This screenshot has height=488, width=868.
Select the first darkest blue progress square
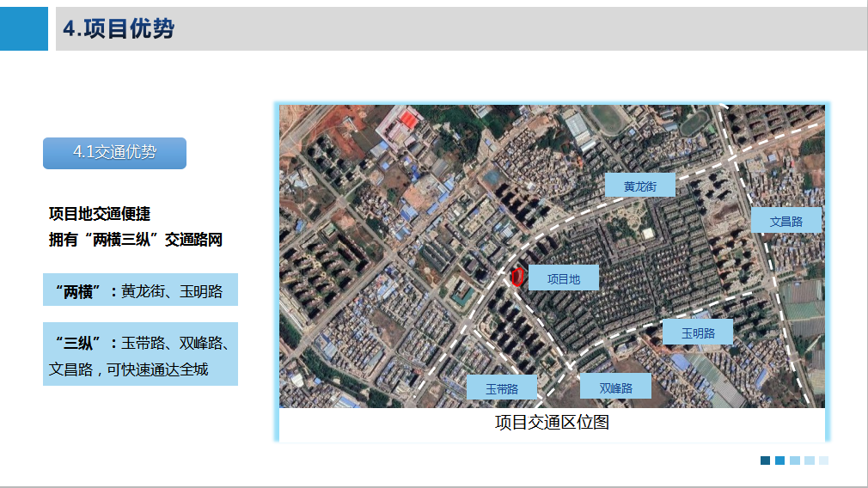tap(765, 461)
